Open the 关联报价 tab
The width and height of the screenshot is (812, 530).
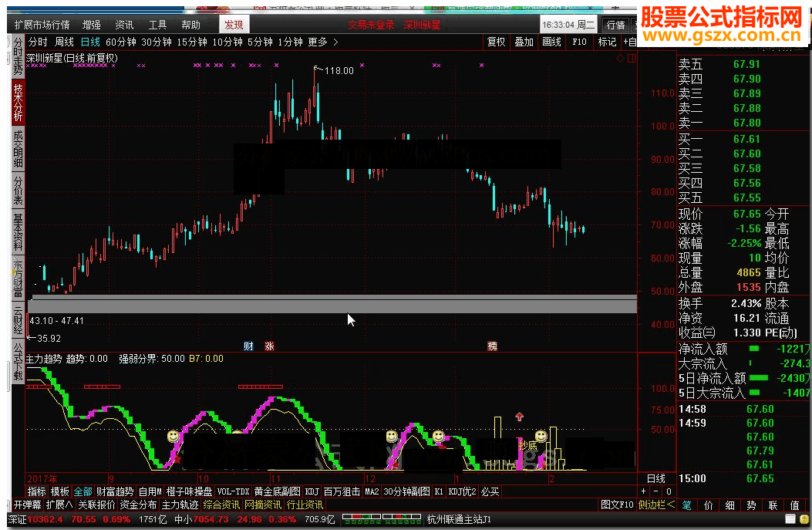[x=96, y=505]
